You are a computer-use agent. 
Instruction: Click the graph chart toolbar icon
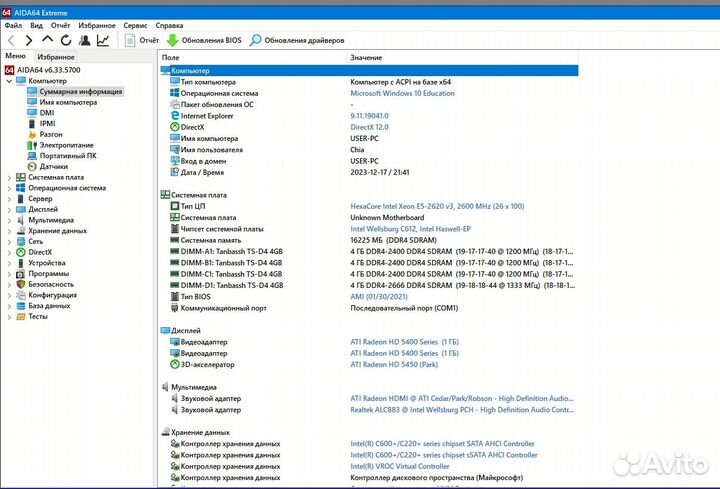pos(103,40)
